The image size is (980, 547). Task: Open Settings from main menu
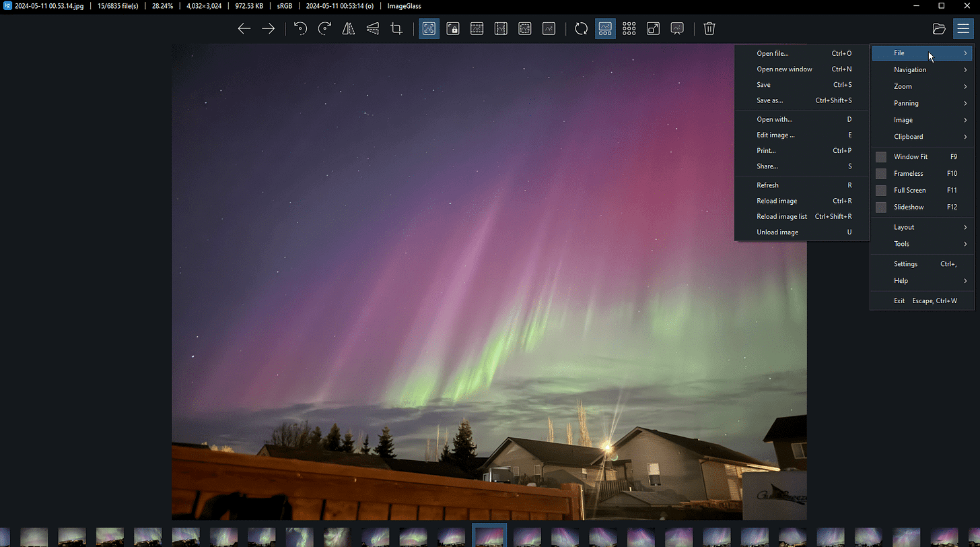(x=922, y=264)
